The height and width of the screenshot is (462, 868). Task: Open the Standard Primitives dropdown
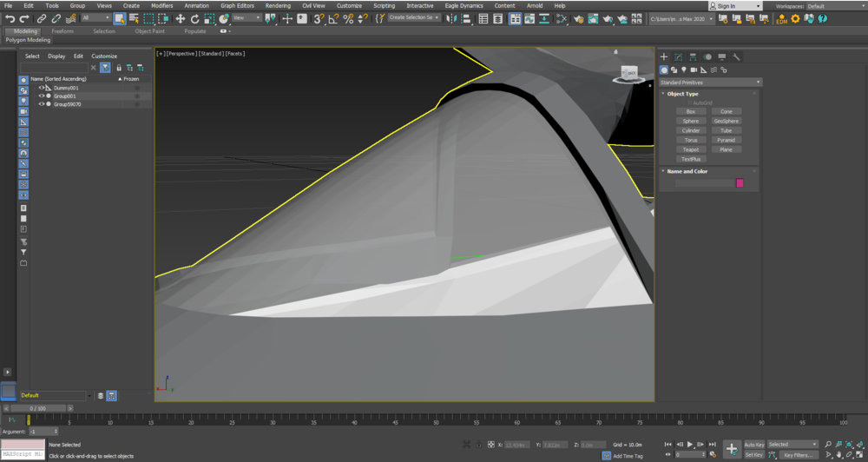709,82
